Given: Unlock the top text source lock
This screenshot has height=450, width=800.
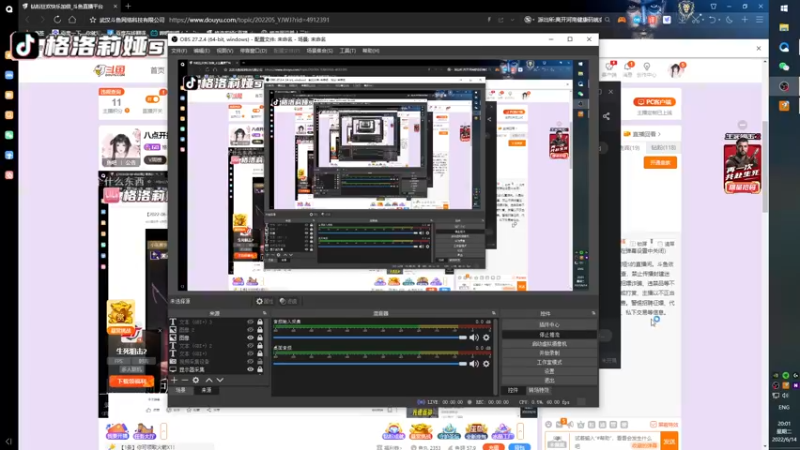Looking at the screenshot, I should point(260,322).
